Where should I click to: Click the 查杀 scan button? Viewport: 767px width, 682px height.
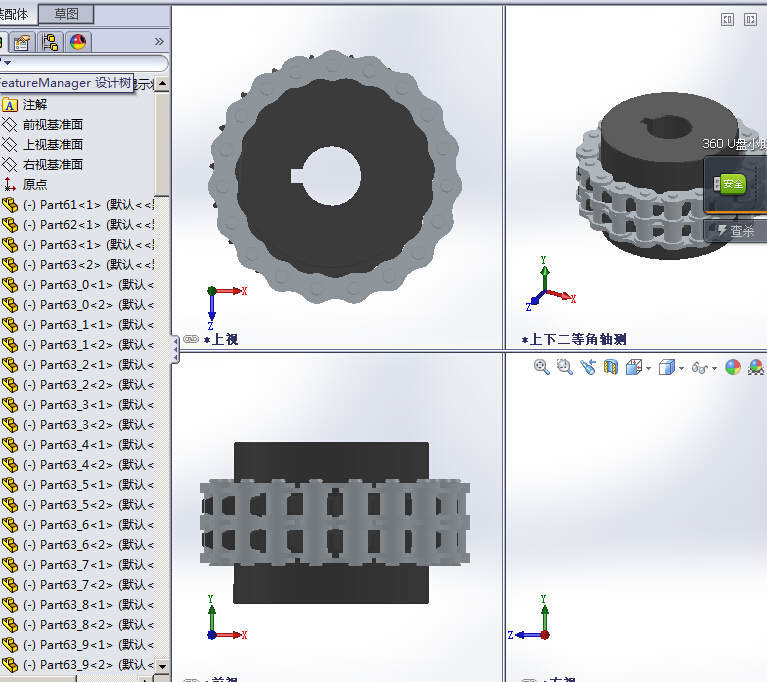[735, 230]
